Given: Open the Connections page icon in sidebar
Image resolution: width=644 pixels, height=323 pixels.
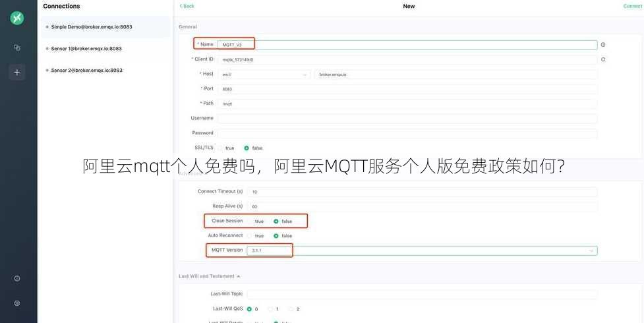Looking at the screenshot, I should pyautogui.click(x=17, y=47).
